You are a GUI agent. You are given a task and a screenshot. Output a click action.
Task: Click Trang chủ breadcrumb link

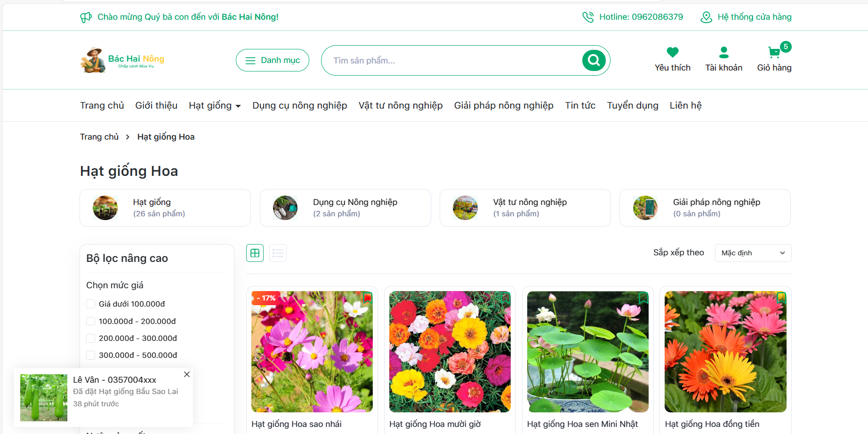(x=99, y=137)
